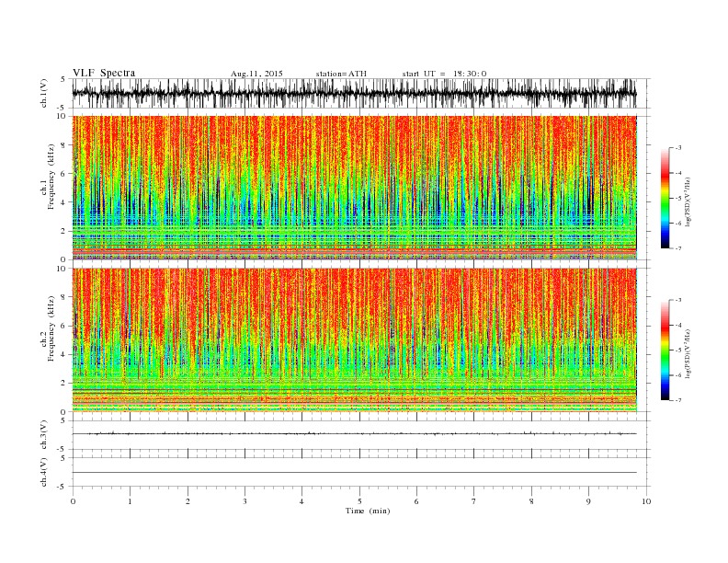Click the "ch.4(V)" axis label

(44, 472)
